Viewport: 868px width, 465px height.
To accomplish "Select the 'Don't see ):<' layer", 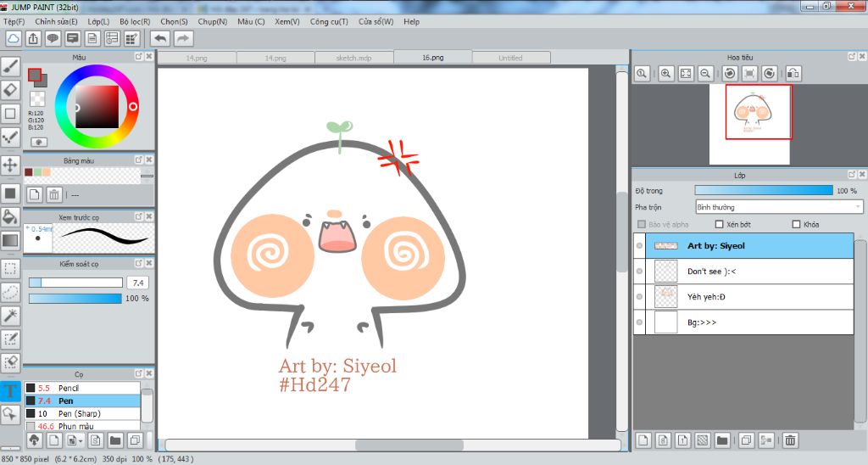I will (743, 271).
